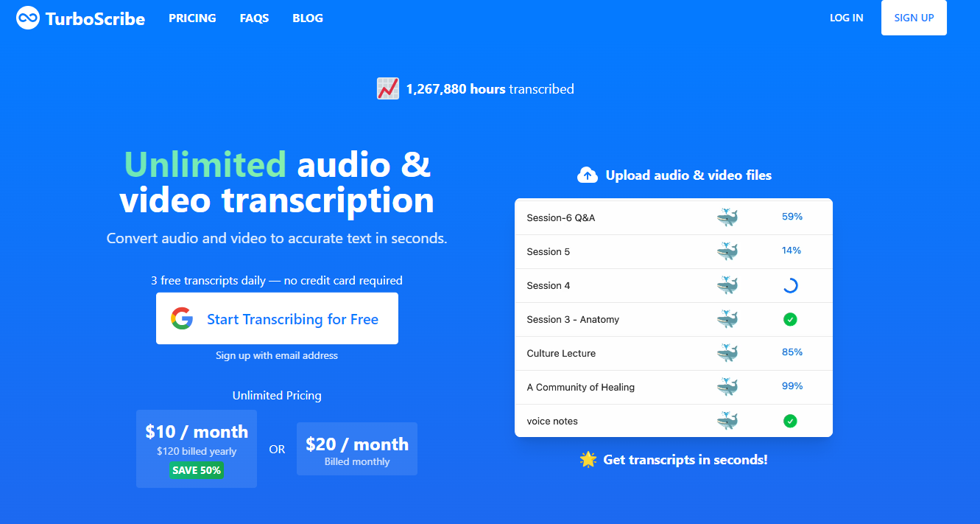980x524 pixels.
Task: Click Sign up with email address link
Action: click(277, 355)
